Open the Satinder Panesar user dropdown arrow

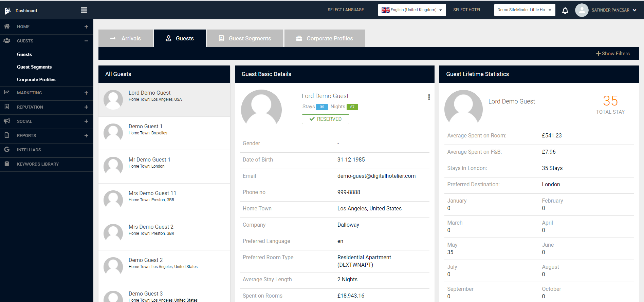click(634, 10)
